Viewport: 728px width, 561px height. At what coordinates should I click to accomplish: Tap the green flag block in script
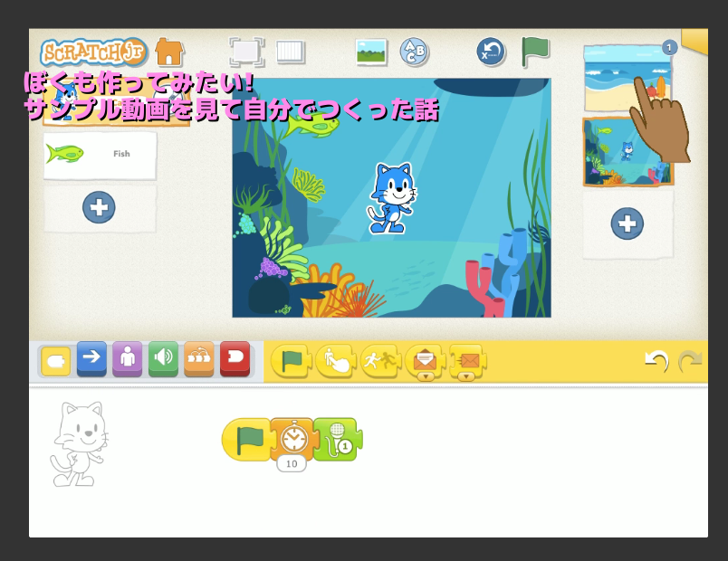pos(247,439)
